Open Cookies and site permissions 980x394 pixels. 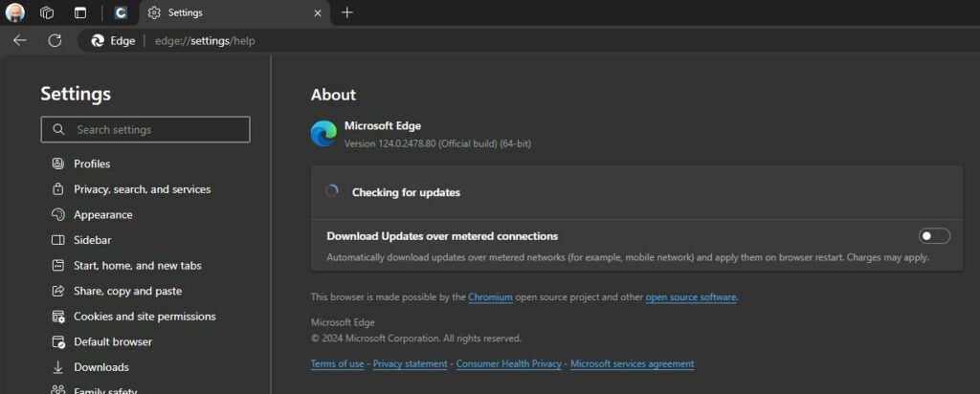(145, 317)
